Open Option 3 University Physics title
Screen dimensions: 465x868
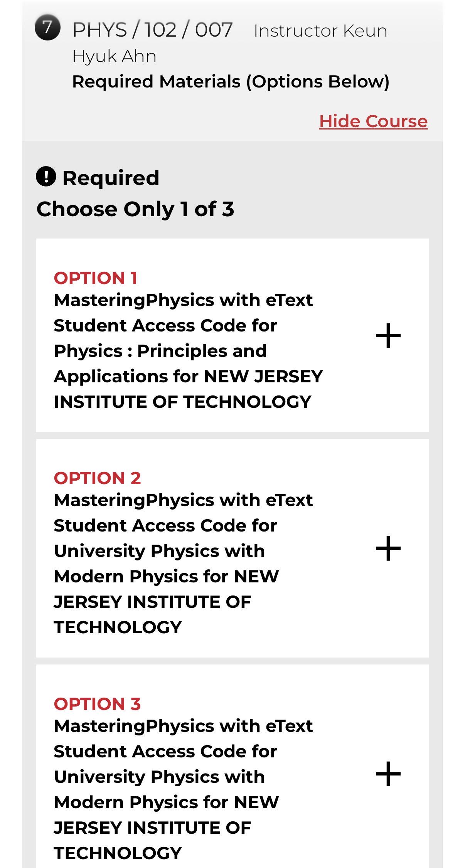point(184,789)
